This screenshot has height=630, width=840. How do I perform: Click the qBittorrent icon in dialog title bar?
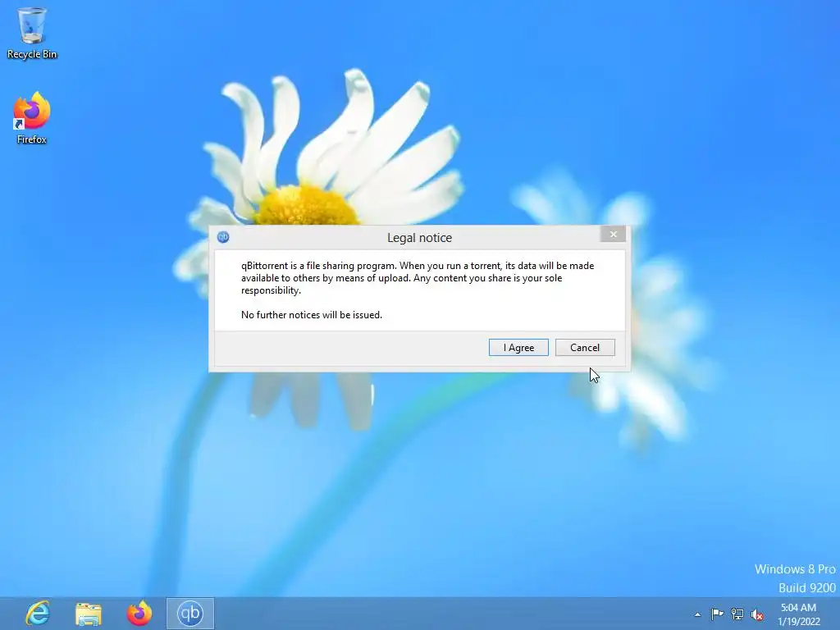point(223,237)
